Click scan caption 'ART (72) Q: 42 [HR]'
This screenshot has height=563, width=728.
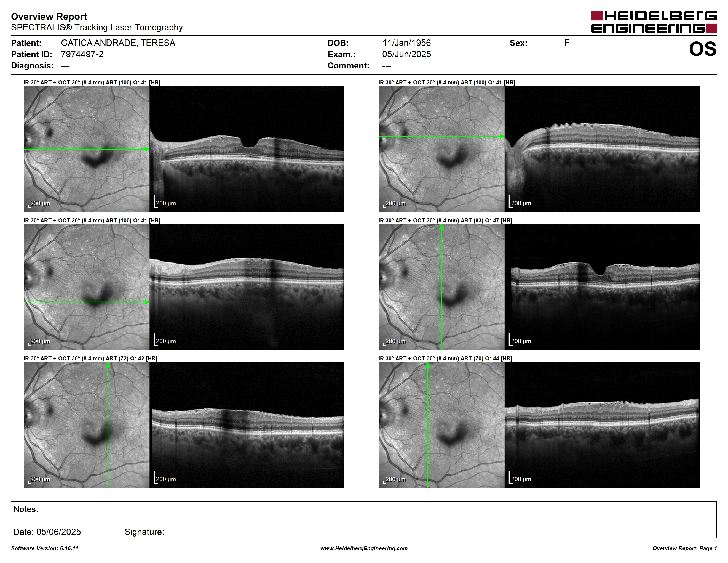click(131, 358)
